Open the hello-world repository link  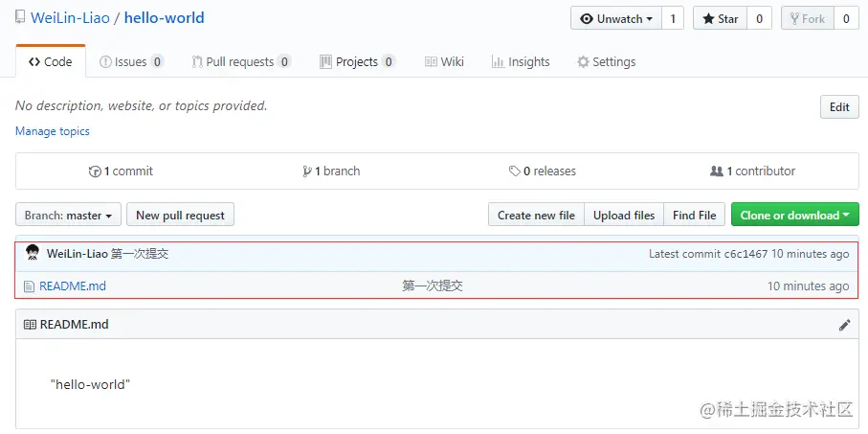tap(164, 18)
